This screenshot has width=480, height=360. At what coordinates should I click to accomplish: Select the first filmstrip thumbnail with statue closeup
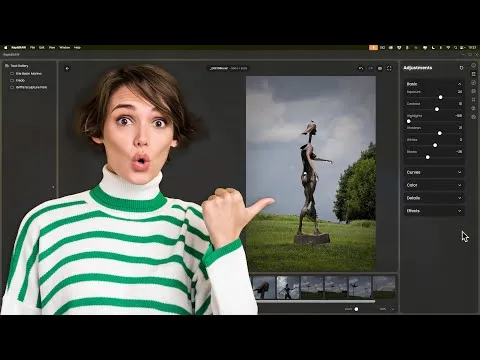(x=264, y=287)
